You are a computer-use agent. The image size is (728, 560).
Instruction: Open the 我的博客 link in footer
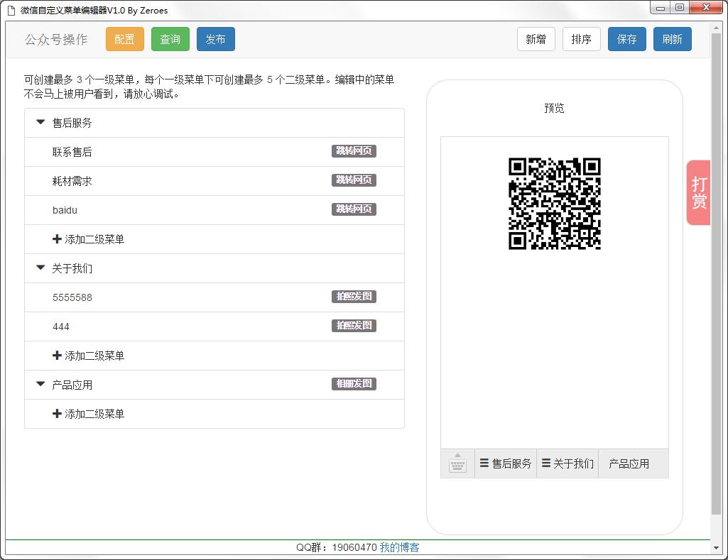(x=399, y=547)
